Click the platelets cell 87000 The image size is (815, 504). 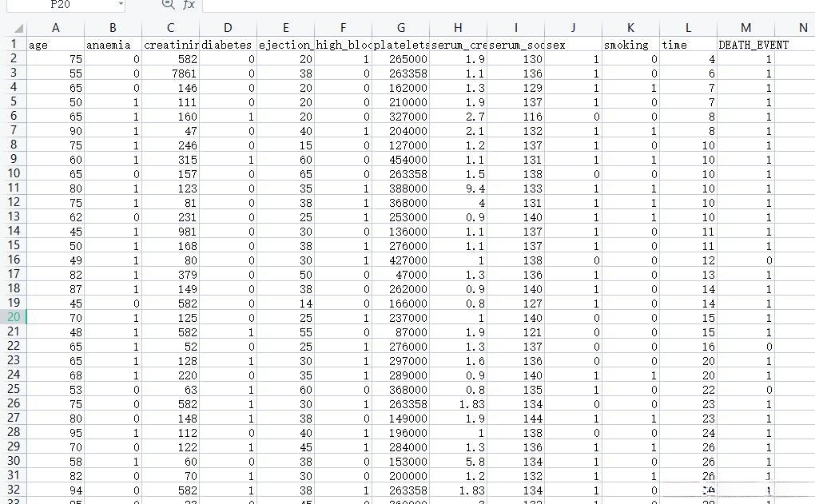tap(401, 332)
